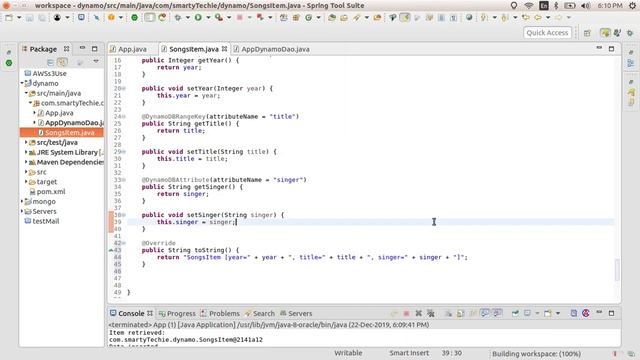
Task: Click the volume speaker icon in tray
Action: point(585,6)
